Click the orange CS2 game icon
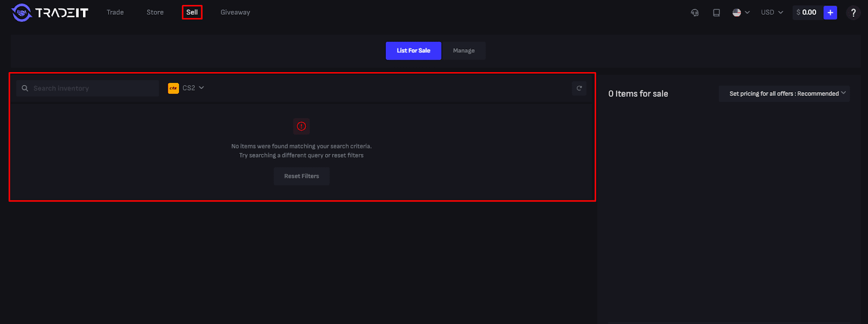Screen dimensions: 868x324 (174, 88)
